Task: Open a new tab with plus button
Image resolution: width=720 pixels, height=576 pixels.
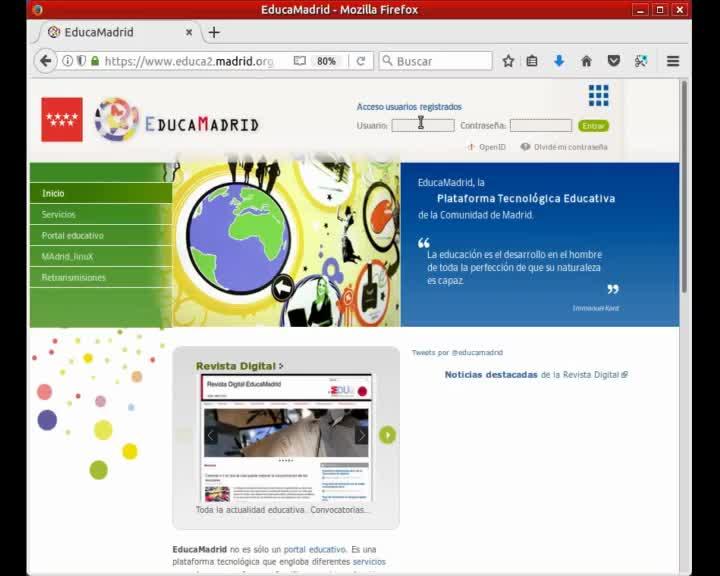Action: [214, 32]
